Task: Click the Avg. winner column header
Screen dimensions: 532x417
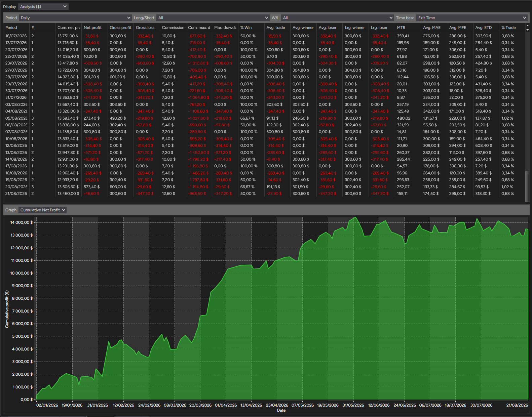Action: point(303,28)
